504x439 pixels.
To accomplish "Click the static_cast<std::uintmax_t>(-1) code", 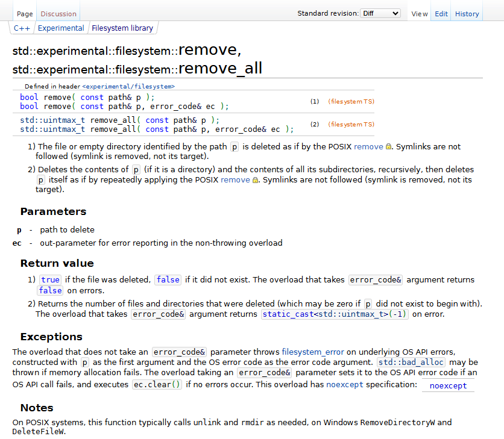I will coord(335,314).
